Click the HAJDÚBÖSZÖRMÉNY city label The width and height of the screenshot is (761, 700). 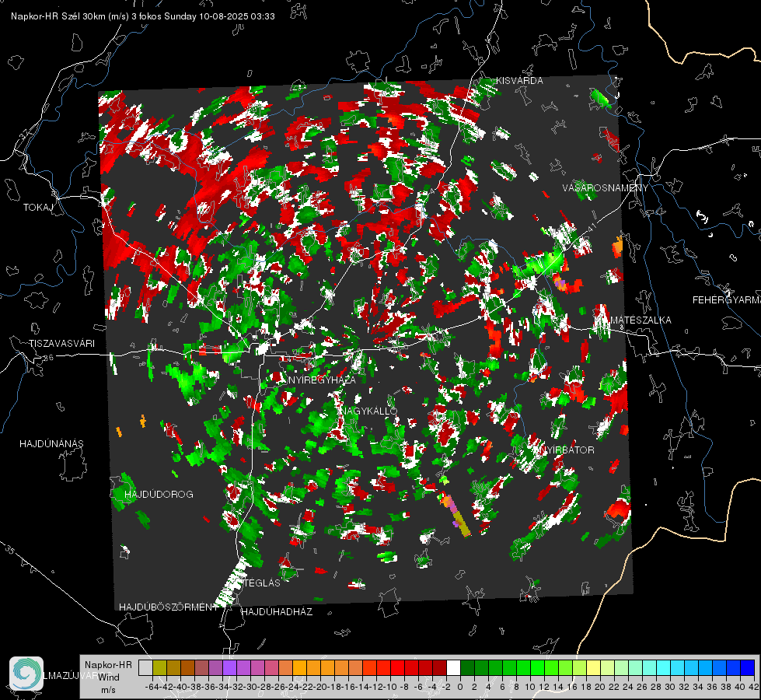point(169,607)
